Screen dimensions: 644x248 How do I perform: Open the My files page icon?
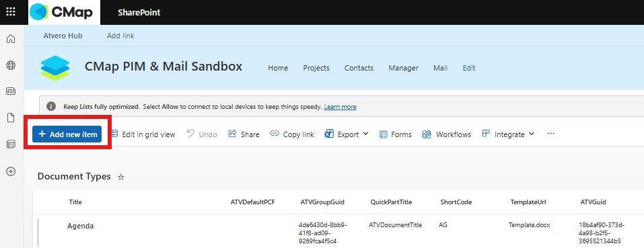click(x=11, y=118)
